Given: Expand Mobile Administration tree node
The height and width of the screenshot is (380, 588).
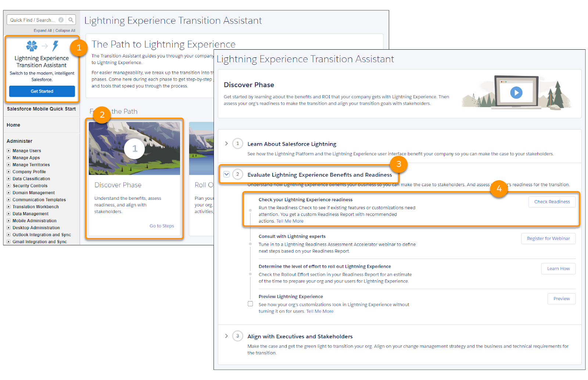Looking at the screenshot, I should (8, 220).
